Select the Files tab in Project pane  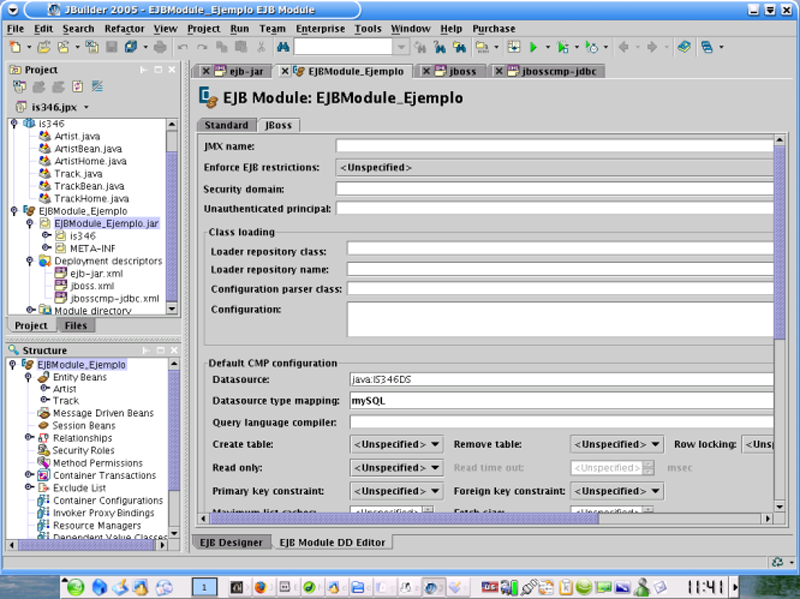pos(75,326)
